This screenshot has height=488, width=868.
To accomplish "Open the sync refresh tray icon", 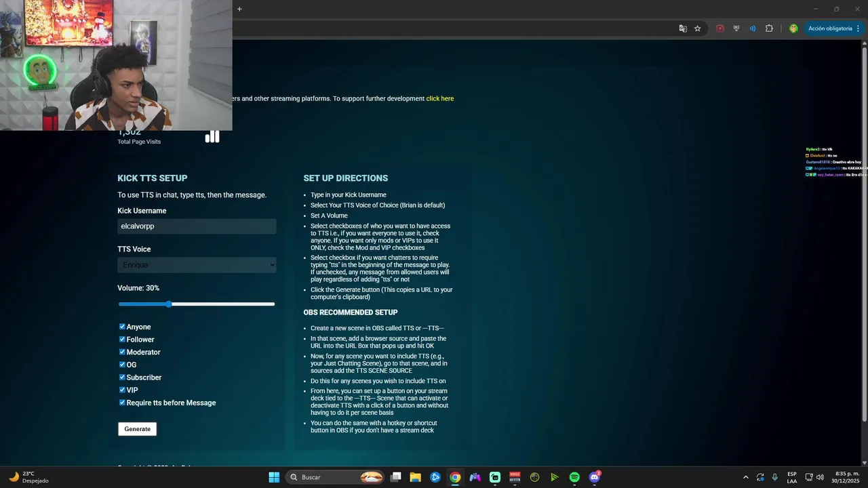I will [x=760, y=477].
